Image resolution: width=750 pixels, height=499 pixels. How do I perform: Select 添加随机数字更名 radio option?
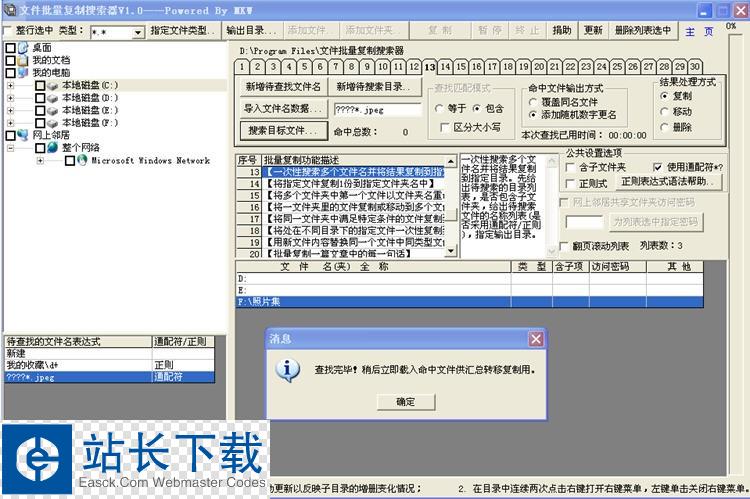pyautogui.click(x=533, y=115)
